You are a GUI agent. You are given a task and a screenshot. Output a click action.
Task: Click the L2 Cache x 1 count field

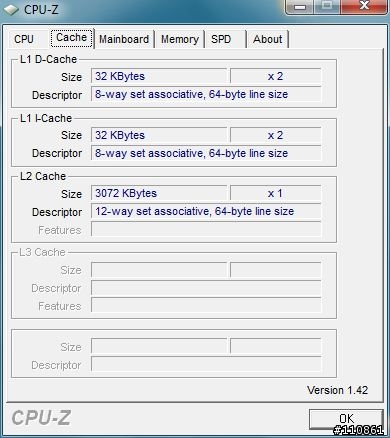point(275,194)
